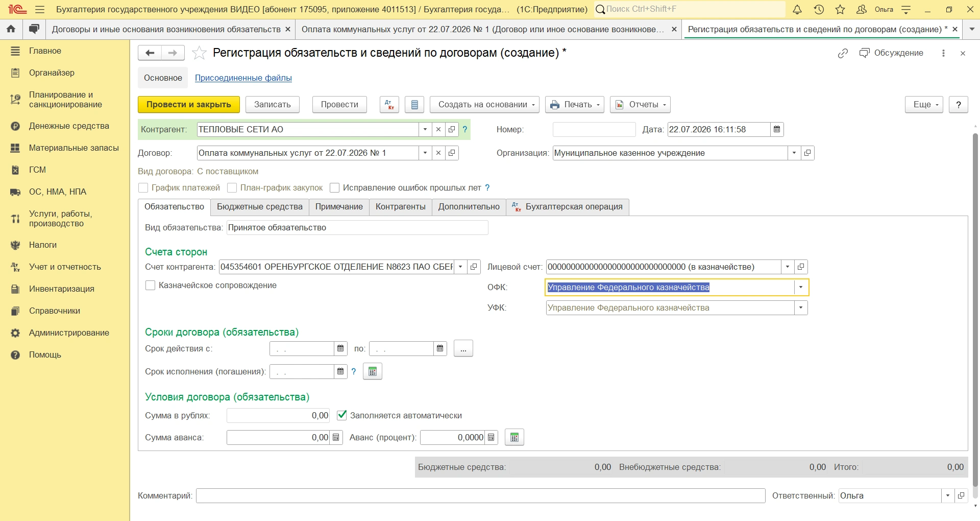Open favorites star in title bar
The width and height of the screenshot is (980, 521).
point(840,9)
